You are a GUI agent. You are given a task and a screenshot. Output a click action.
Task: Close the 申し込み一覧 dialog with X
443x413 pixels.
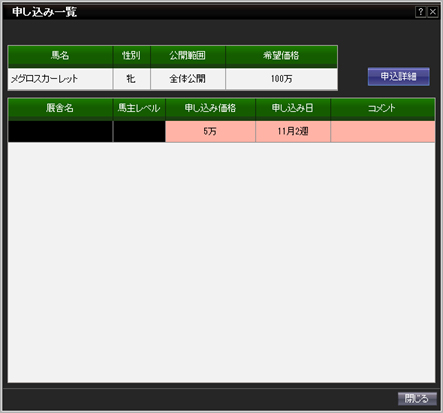433,12
